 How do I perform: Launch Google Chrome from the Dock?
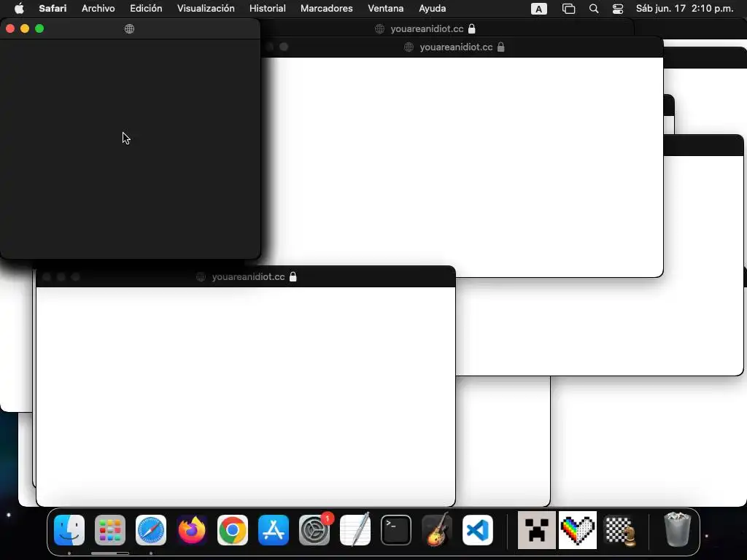[233, 530]
